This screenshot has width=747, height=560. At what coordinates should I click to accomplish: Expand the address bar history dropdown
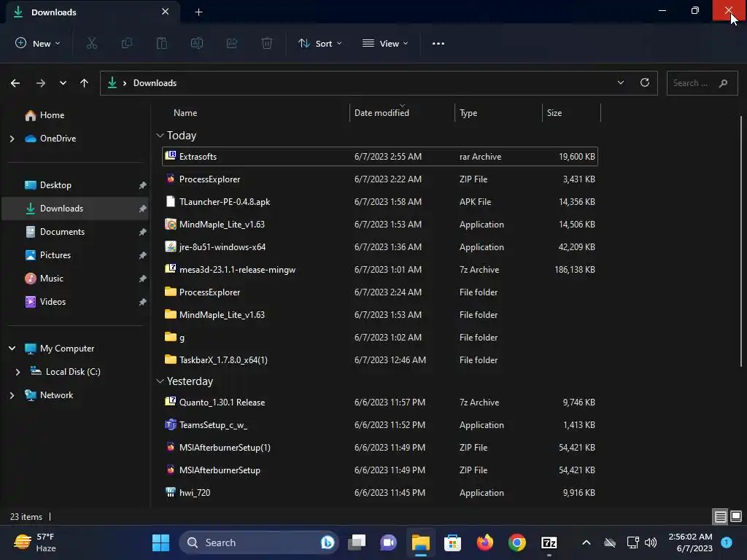pyautogui.click(x=621, y=83)
